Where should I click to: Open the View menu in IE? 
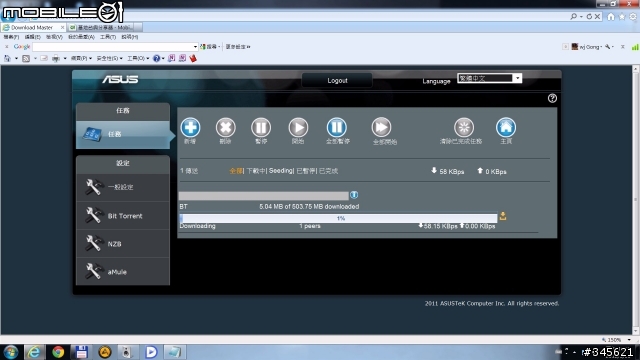point(54,37)
